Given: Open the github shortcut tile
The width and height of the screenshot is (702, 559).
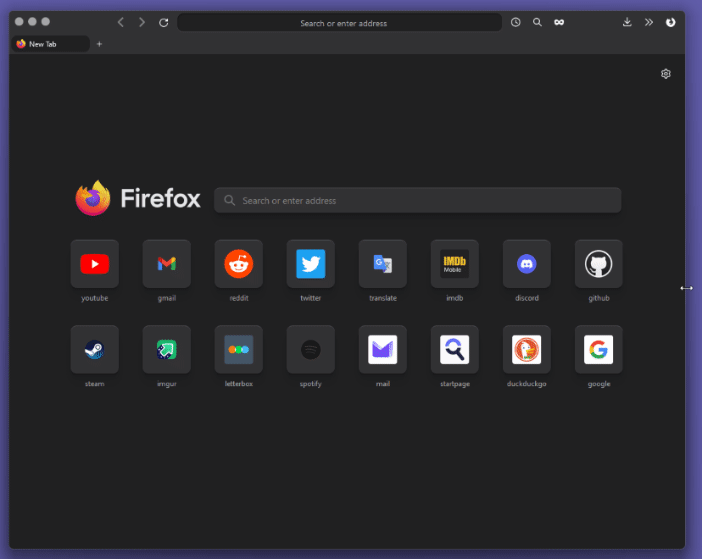Looking at the screenshot, I should point(599,264).
